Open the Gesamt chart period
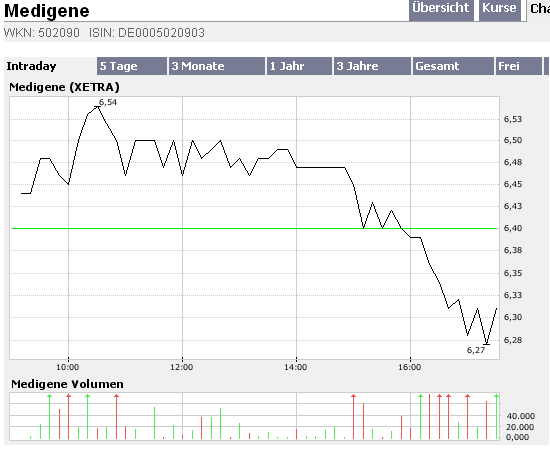This screenshot has height=449, width=550. pos(453,66)
